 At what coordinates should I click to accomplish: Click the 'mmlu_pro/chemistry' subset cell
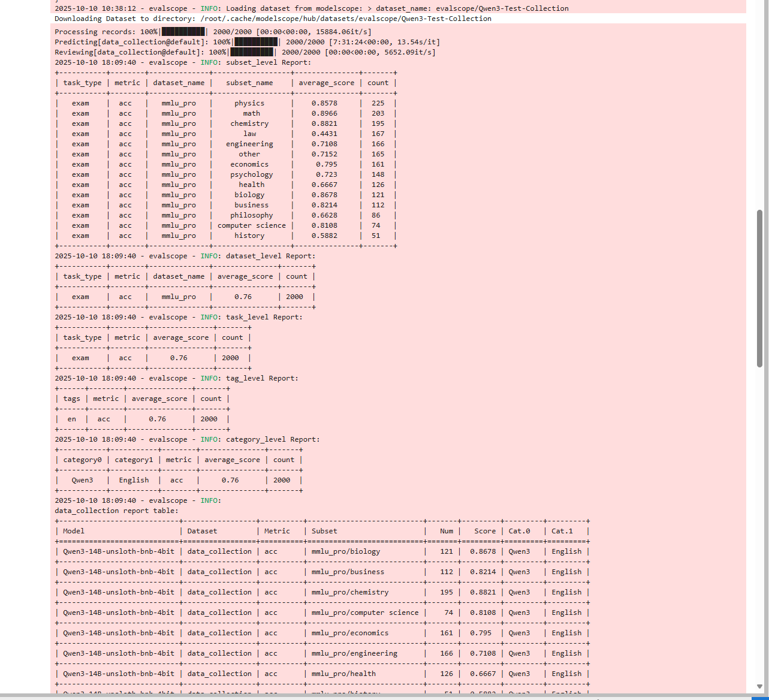(x=350, y=592)
